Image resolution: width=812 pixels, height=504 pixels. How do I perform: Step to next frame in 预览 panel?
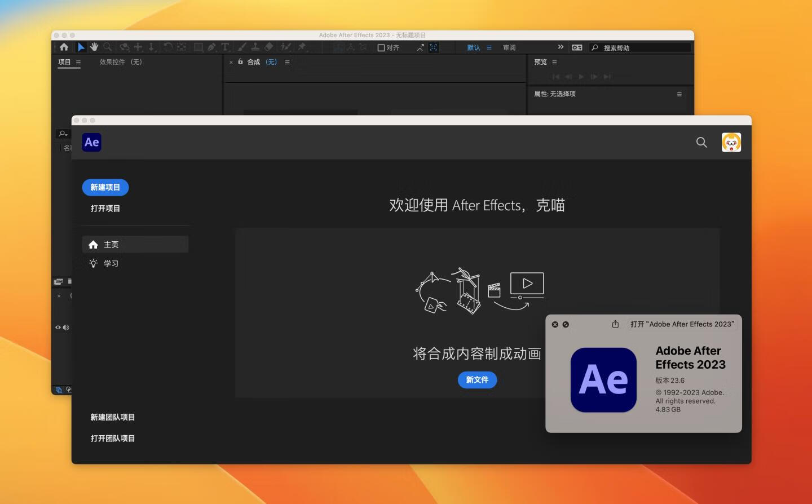(x=594, y=77)
